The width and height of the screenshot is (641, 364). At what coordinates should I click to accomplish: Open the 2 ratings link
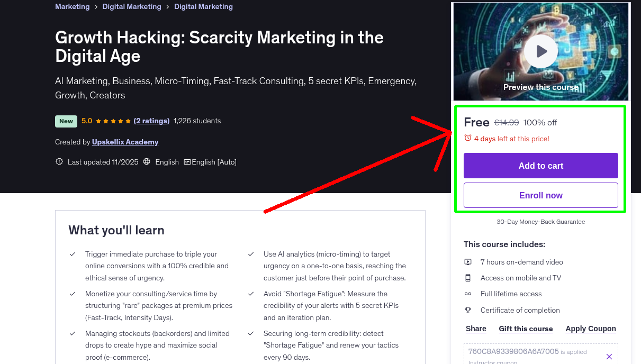(152, 121)
